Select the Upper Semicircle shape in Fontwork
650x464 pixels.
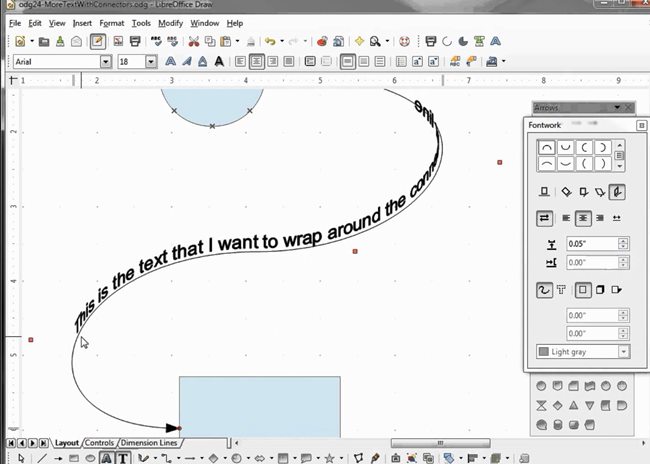point(547,147)
